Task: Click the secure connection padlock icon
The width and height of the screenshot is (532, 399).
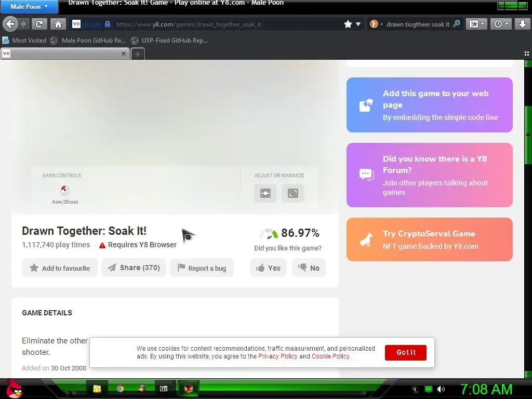Action: click(x=108, y=24)
